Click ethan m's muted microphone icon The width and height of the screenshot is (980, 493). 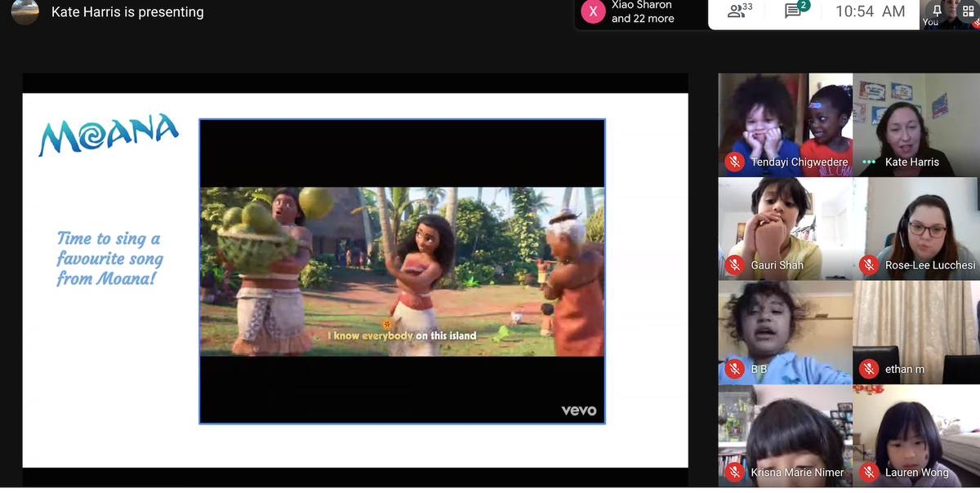[869, 369]
